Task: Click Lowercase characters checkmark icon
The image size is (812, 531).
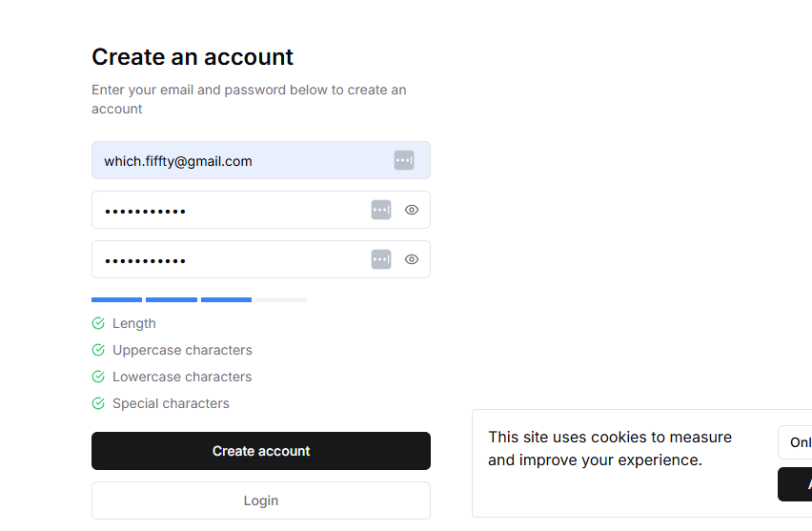Action: pyautogui.click(x=98, y=377)
